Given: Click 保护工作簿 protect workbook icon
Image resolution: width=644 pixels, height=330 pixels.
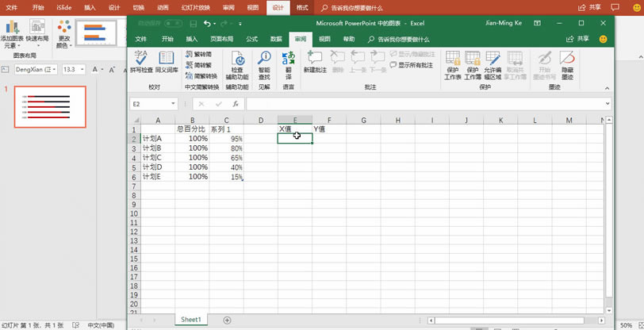Looking at the screenshot, I should [473, 65].
